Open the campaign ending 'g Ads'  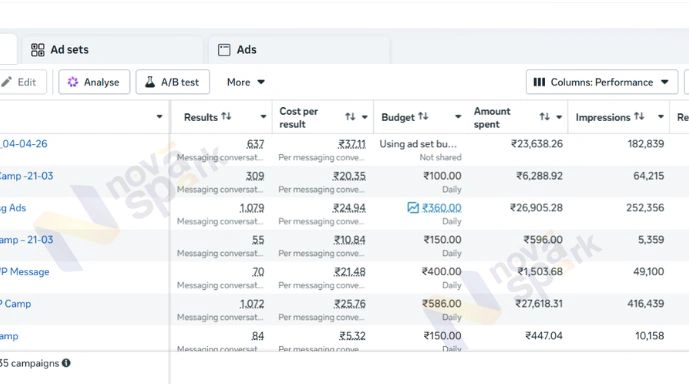(x=13, y=208)
